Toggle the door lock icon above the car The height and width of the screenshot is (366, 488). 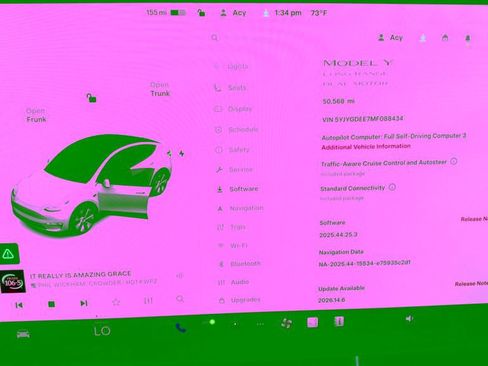91,98
